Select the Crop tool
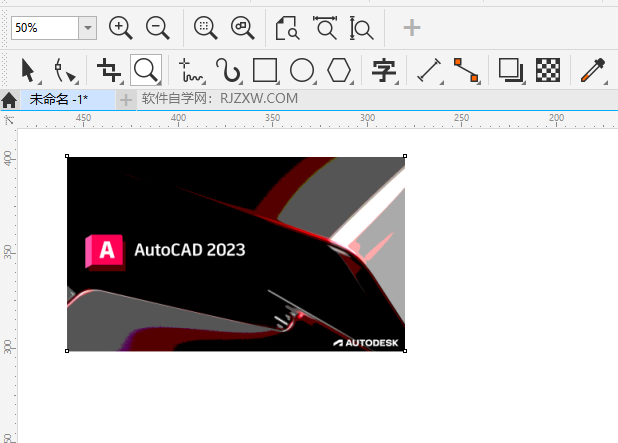 [109, 70]
